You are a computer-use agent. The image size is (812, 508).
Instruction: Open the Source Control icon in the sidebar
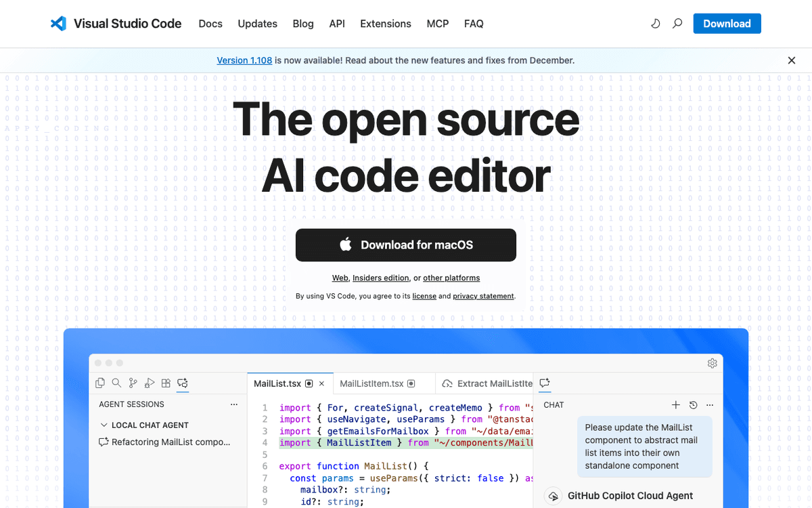point(133,383)
